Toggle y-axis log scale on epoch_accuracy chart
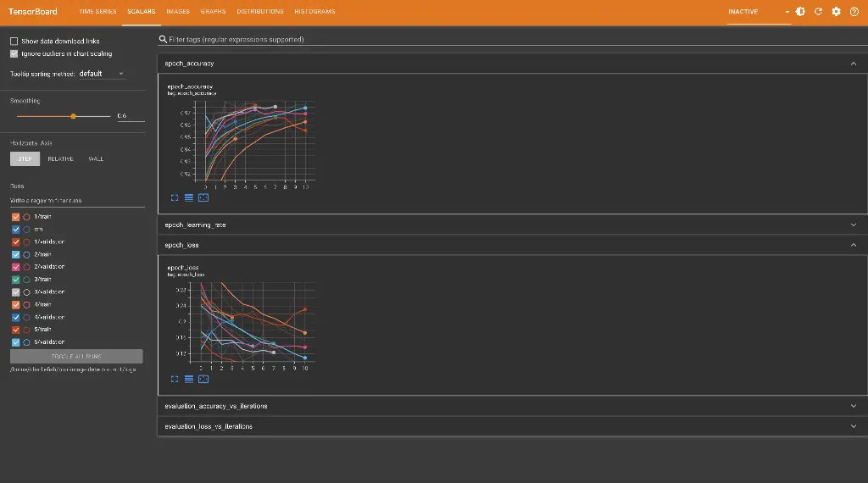The width and height of the screenshot is (868, 483). [x=189, y=197]
